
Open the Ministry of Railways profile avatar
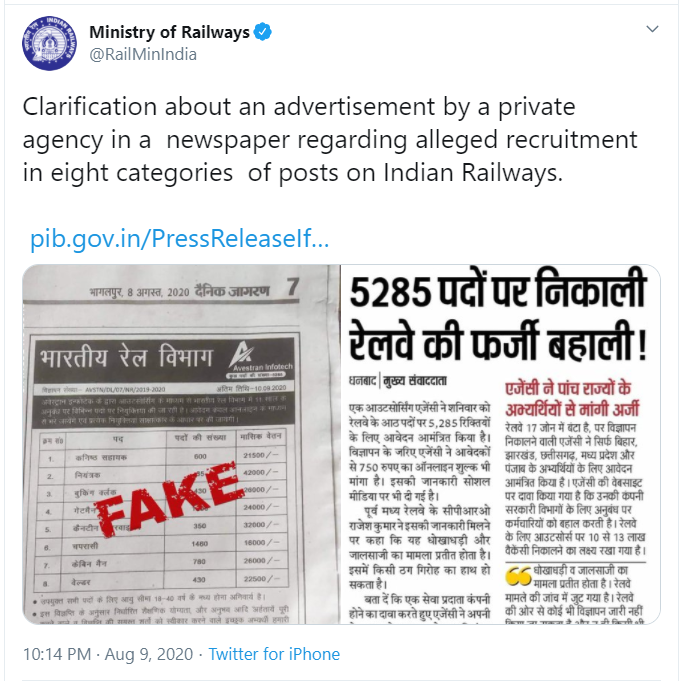pyautogui.click(x=49, y=43)
